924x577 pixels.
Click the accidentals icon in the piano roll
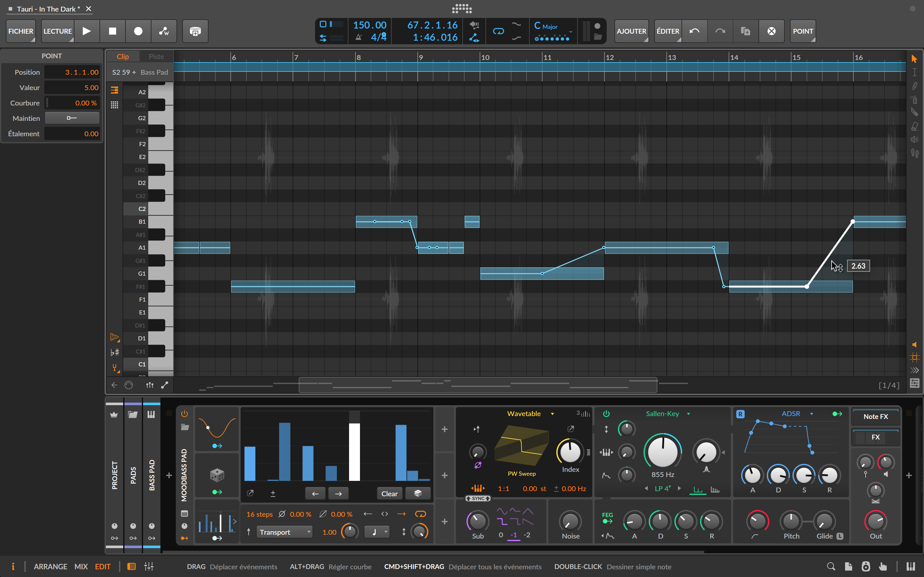114,352
